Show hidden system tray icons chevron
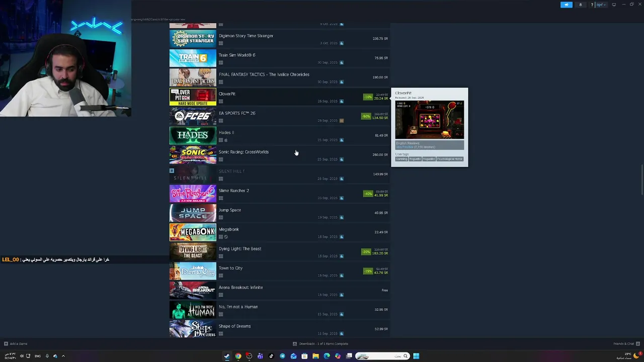The image size is (644, 362). point(63,356)
